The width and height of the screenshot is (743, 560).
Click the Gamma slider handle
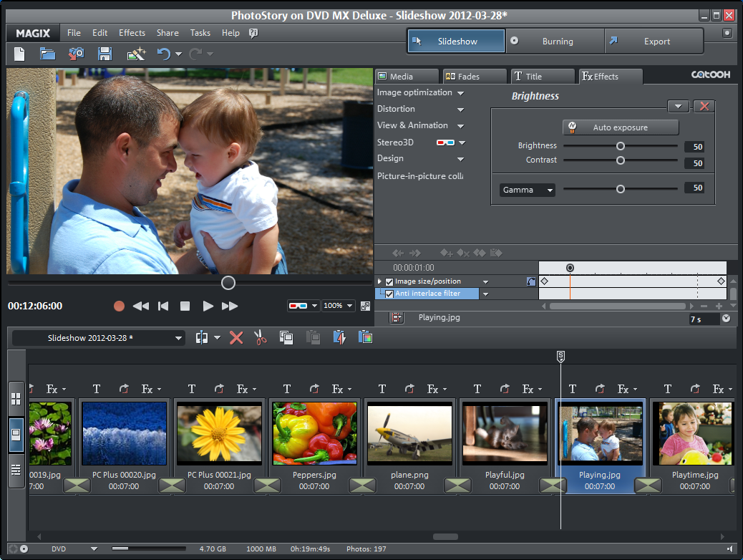click(621, 189)
